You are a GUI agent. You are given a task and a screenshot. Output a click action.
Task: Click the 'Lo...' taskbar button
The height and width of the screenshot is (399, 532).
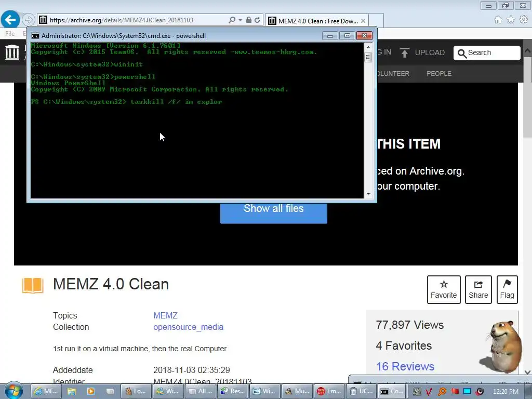click(x=136, y=391)
